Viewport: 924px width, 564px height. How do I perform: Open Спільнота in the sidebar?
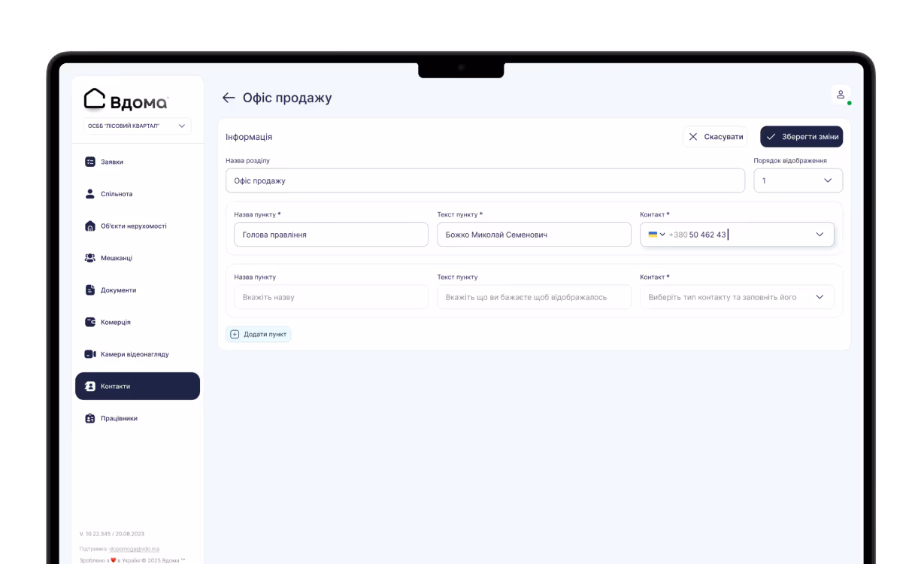[x=138, y=194]
